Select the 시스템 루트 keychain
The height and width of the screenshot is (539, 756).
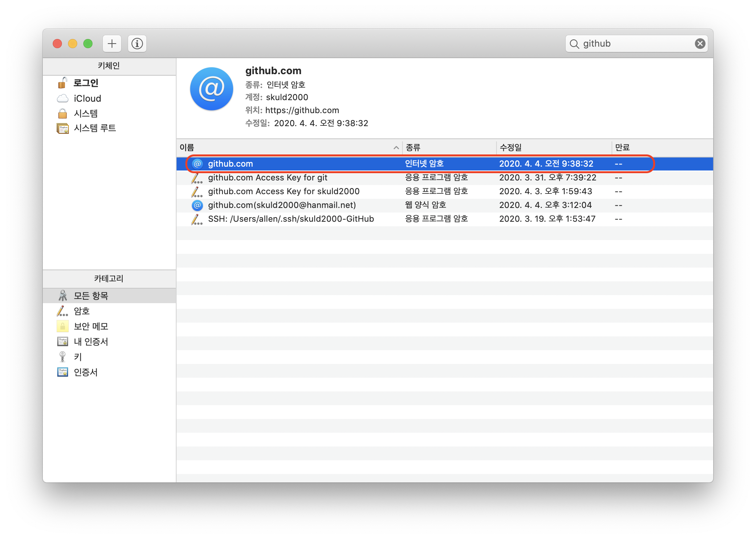[94, 128]
